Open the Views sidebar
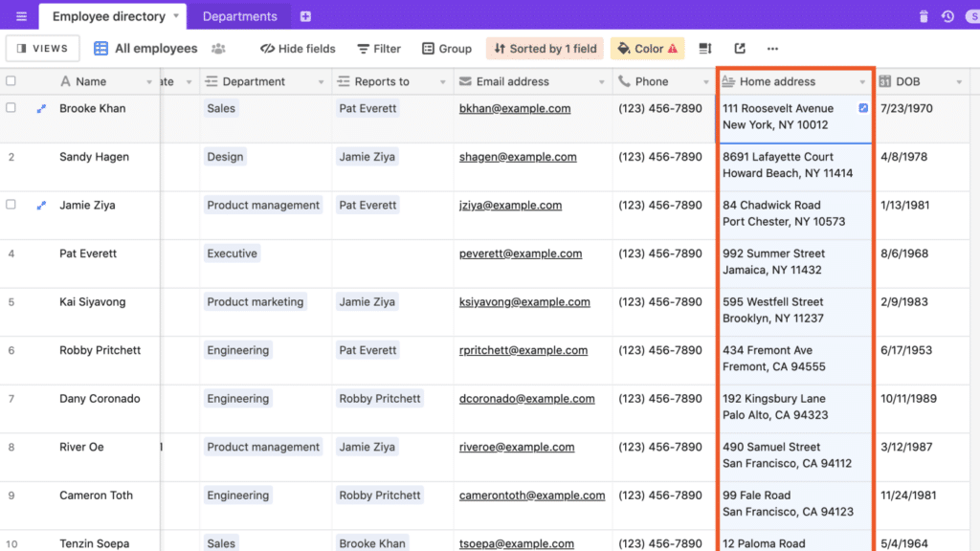The height and width of the screenshot is (551, 980). (42, 48)
